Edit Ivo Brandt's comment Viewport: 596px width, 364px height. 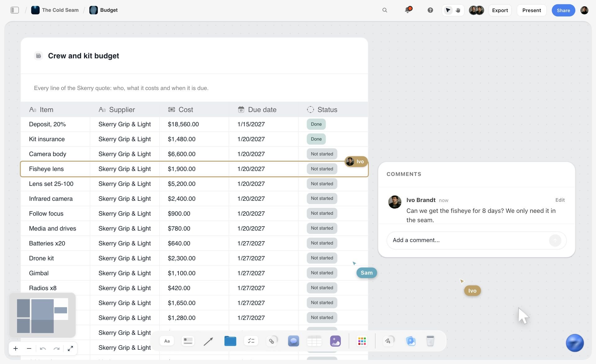point(560,200)
